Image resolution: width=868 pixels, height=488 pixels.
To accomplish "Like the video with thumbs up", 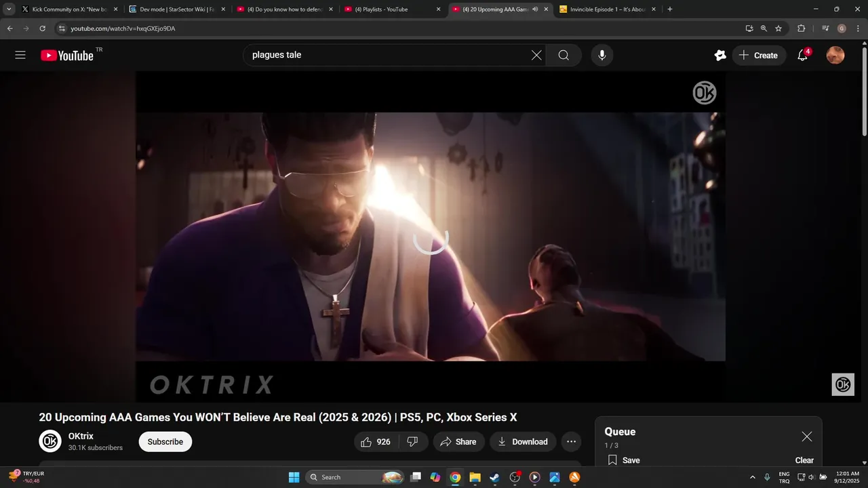I will [375, 442].
